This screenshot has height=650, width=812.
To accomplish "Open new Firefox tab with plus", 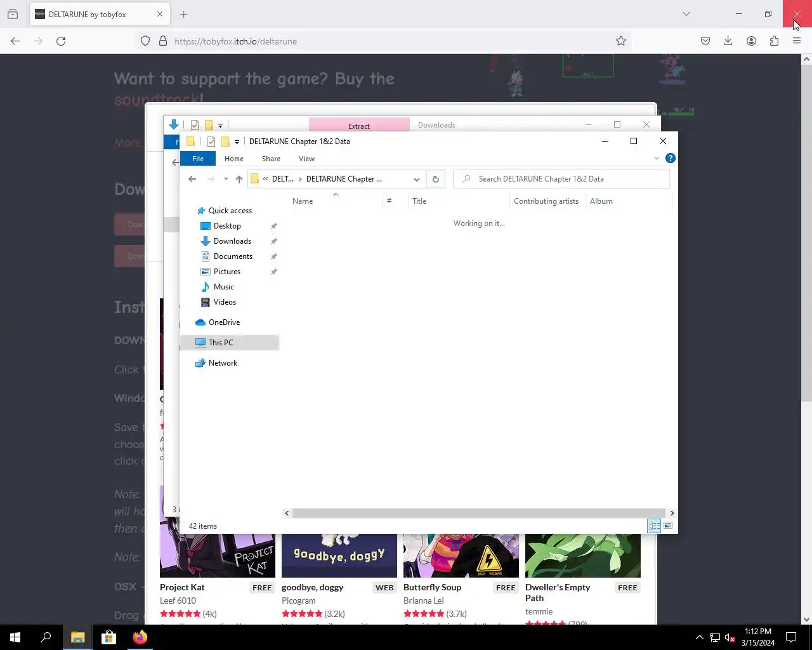I will point(184,14).
